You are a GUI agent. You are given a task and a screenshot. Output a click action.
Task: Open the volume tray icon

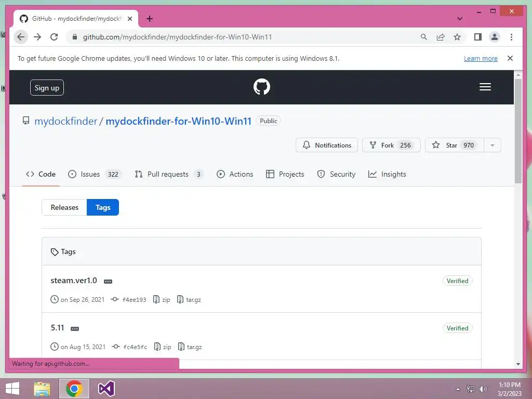[483, 389]
